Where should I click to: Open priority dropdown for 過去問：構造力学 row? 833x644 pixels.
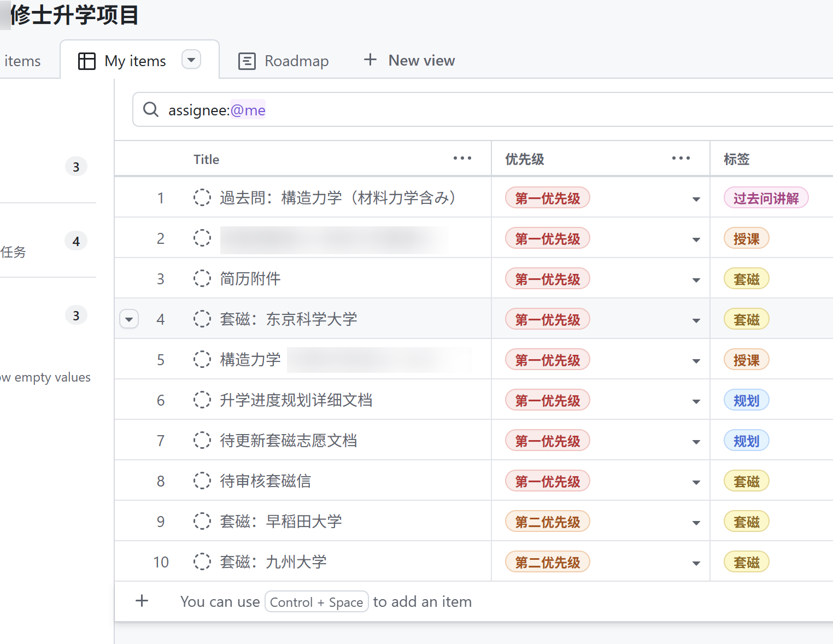(696, 199)
